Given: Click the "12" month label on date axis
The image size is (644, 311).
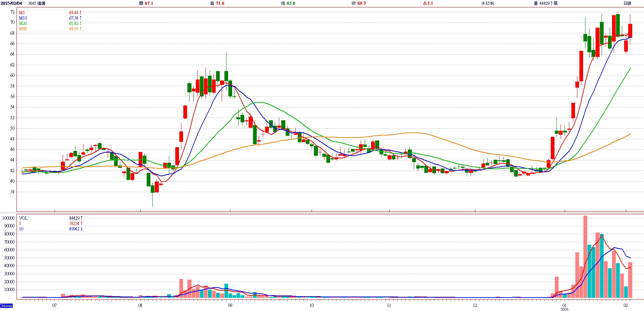Looking at the screenshot, I should [x=475, y=306].
